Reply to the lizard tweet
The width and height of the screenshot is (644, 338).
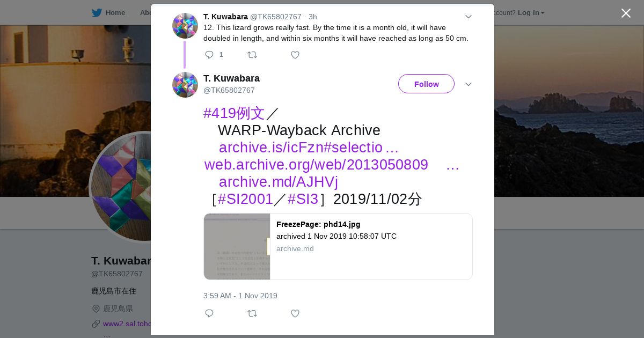click(209, 55)
